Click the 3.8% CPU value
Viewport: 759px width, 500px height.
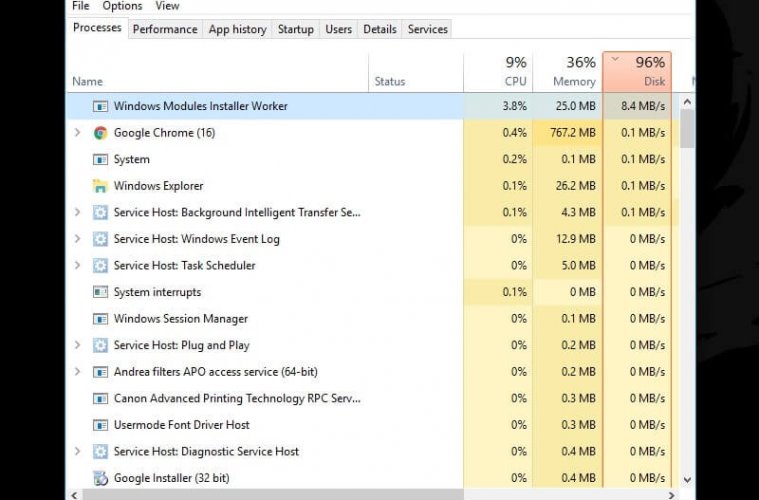[515, 106]
